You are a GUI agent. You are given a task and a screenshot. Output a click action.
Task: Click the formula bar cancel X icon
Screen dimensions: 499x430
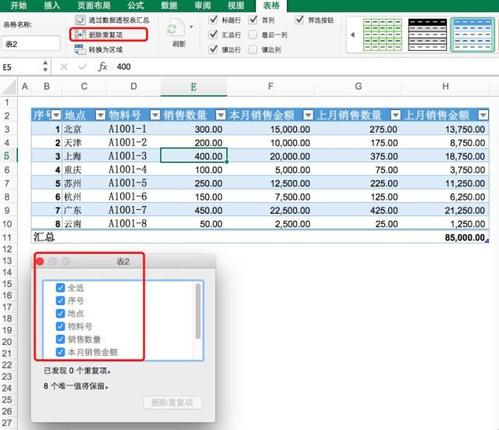click(x=64, y=67)
